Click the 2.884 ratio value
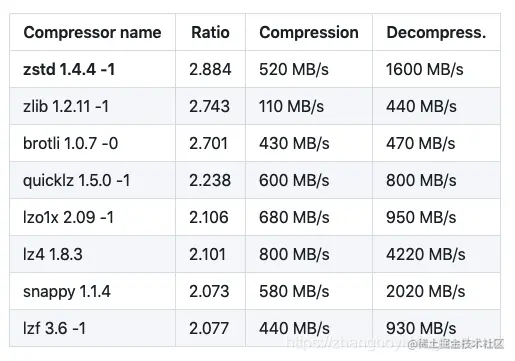 (210, 70)
